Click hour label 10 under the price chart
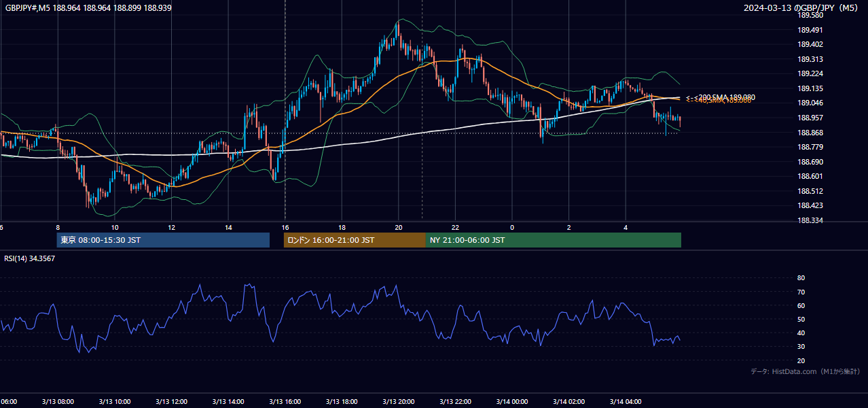The width and height of the screenshot is (868, 408). tap(115, 227)
